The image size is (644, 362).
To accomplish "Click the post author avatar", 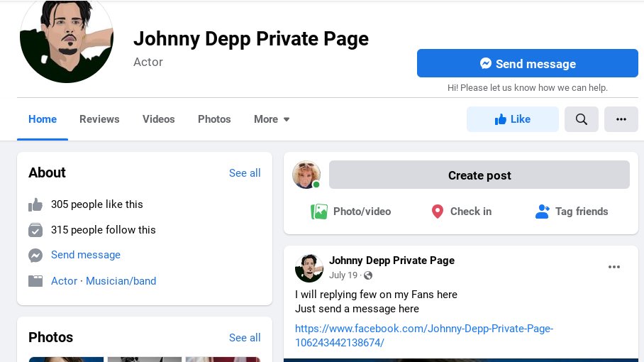I will point(309,268).
